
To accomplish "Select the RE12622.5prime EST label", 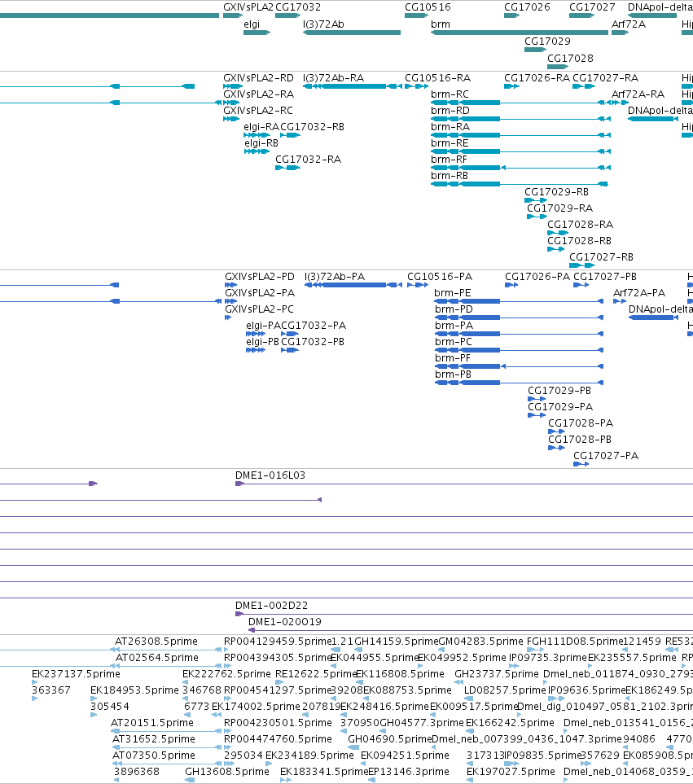I will coord(316,674).
